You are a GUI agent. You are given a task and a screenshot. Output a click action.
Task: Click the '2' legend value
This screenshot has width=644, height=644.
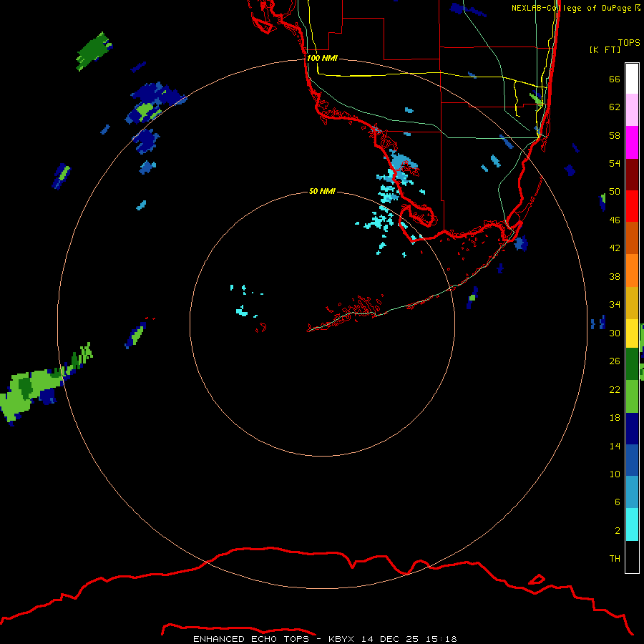coord(617,531)
